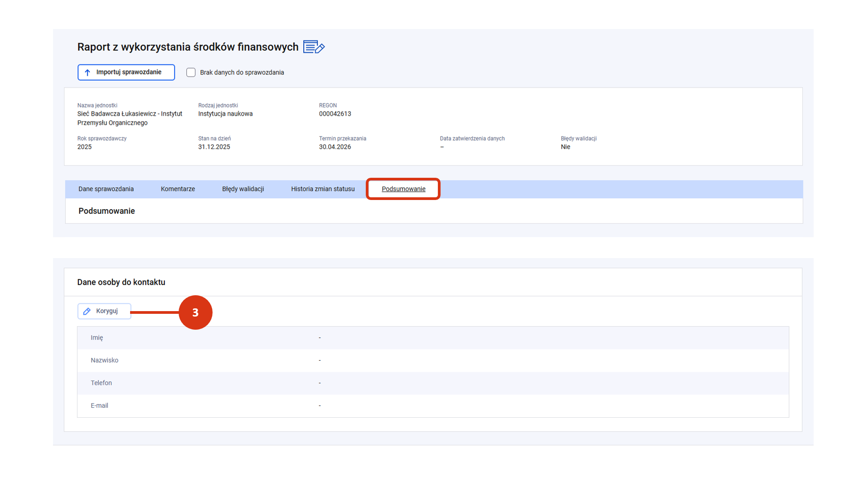868x478 pixels.
Task: Select the E-mail row in contact table
Action: 433,406
